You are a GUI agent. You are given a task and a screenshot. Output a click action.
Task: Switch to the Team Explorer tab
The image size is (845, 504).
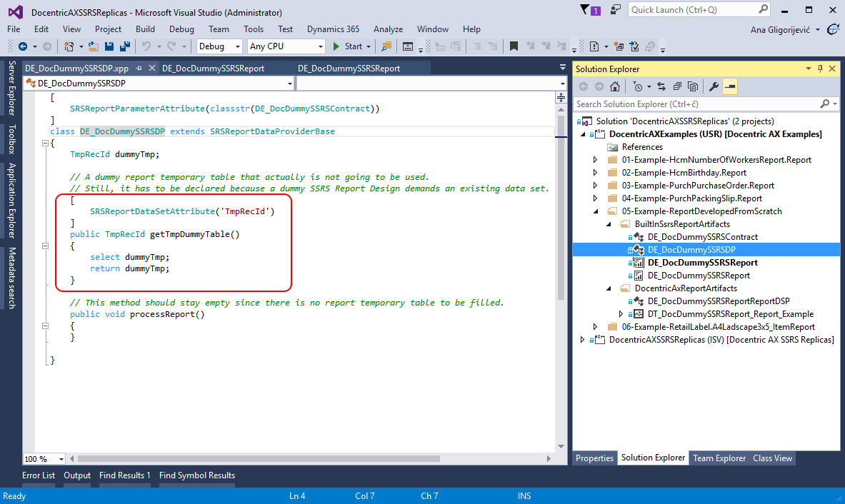(x=719, y=458)
